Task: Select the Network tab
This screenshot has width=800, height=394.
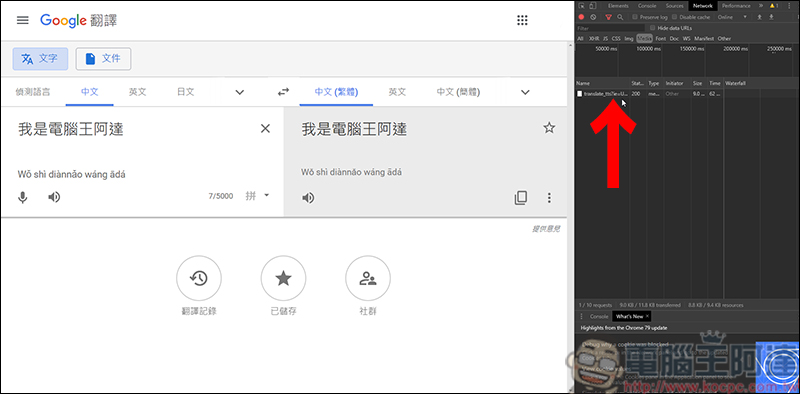Action: click(x=703, y=6)
